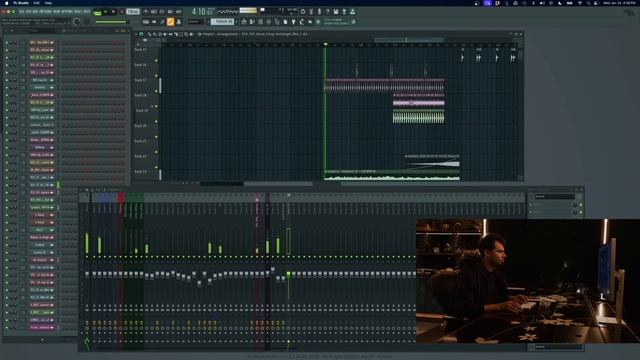The image size is (640, 360).
Task: Click the Track 23 label
Action: [140, 172]
